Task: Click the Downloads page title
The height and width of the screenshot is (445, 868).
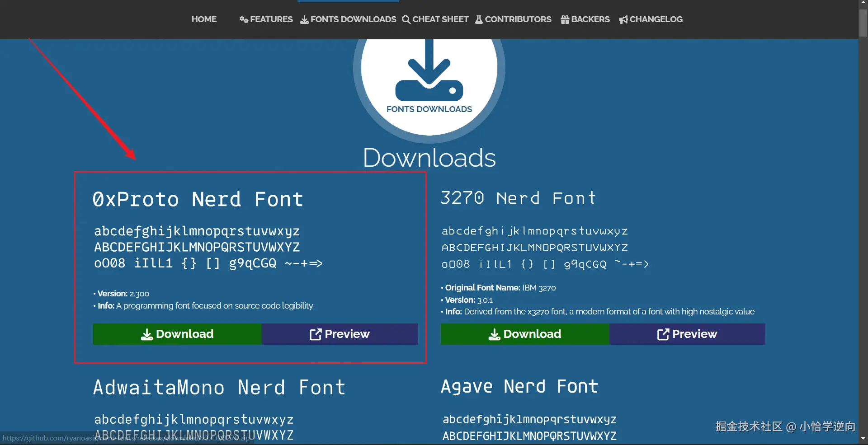Action: coord(429,158)
